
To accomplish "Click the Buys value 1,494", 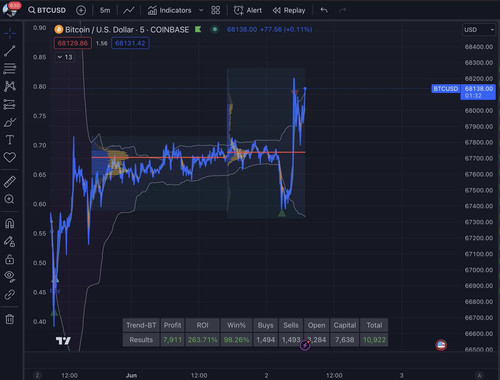I will [265, 340].
